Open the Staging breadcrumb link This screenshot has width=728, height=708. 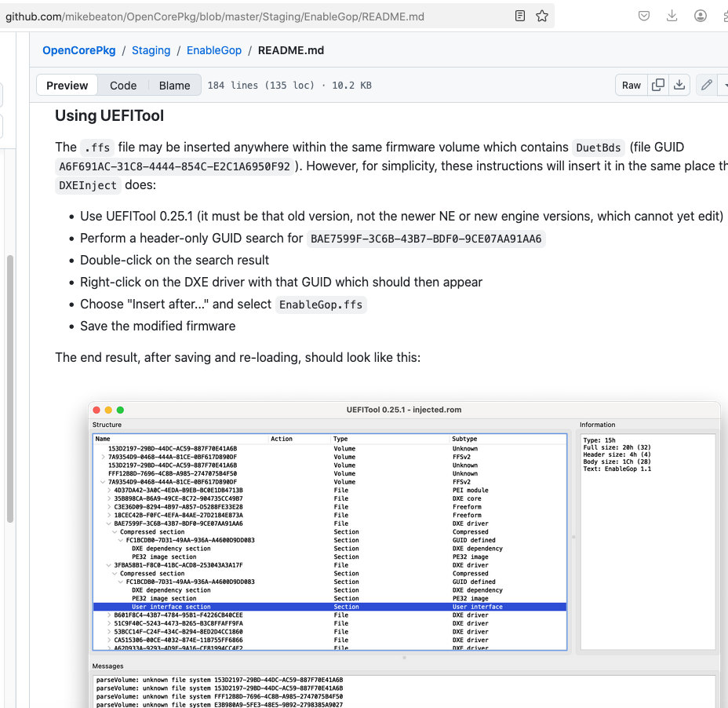[x=151, y=50]
